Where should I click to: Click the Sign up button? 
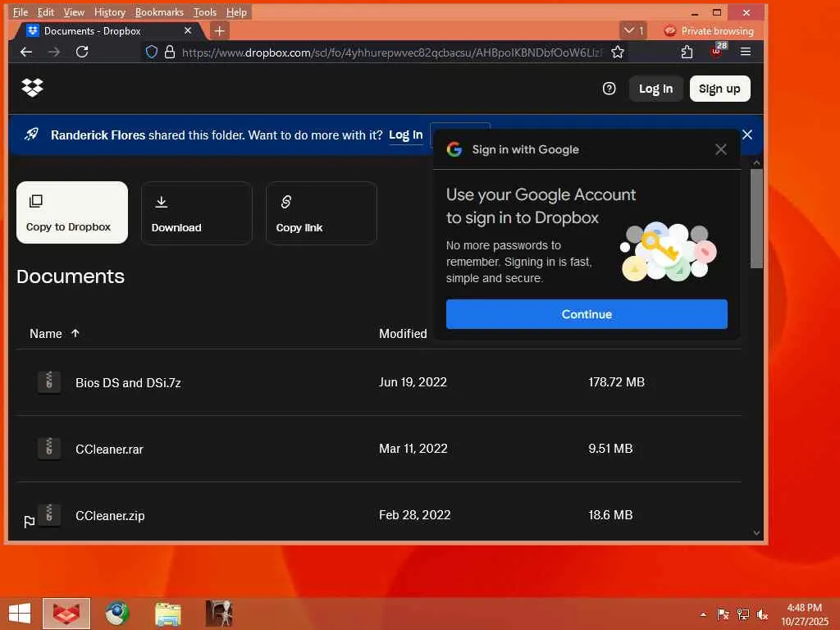click(x=719, y=89)
